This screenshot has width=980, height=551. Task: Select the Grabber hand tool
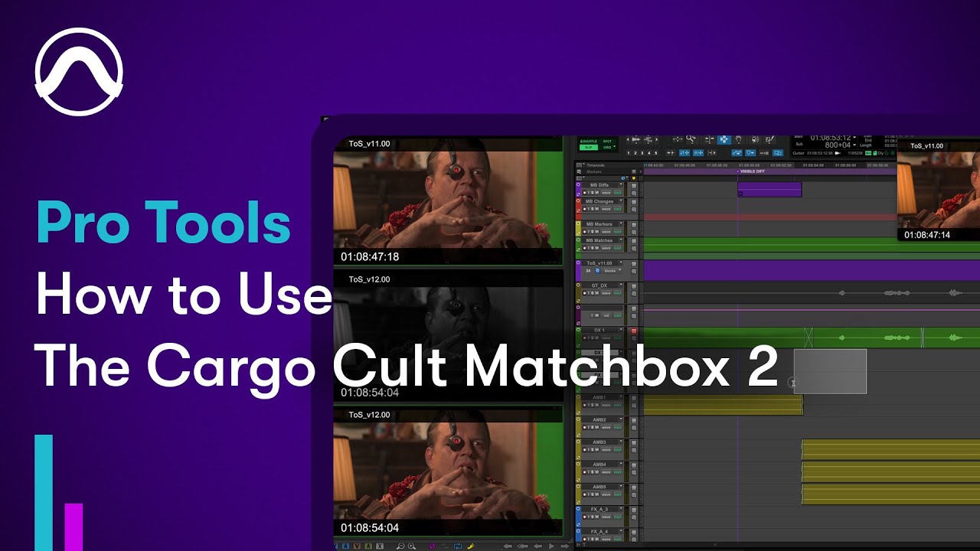[738, 139]
